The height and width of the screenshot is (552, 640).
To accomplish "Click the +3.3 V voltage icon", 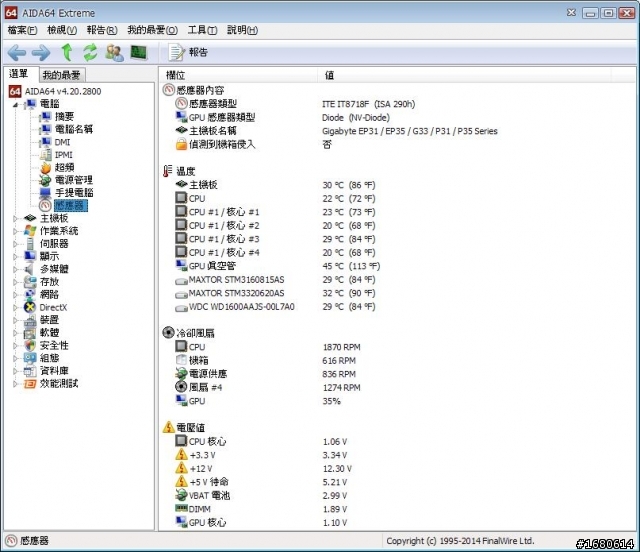I will (x=181, y=454).
